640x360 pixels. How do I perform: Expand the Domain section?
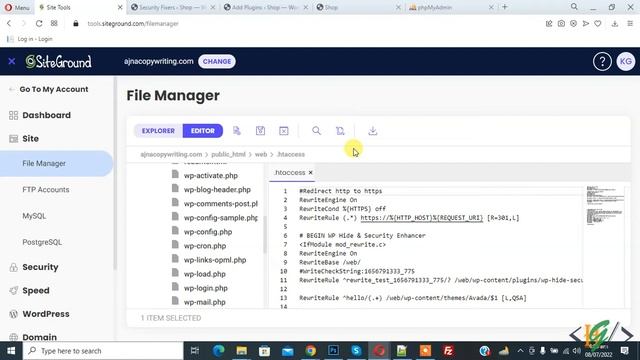coord(39,337)
